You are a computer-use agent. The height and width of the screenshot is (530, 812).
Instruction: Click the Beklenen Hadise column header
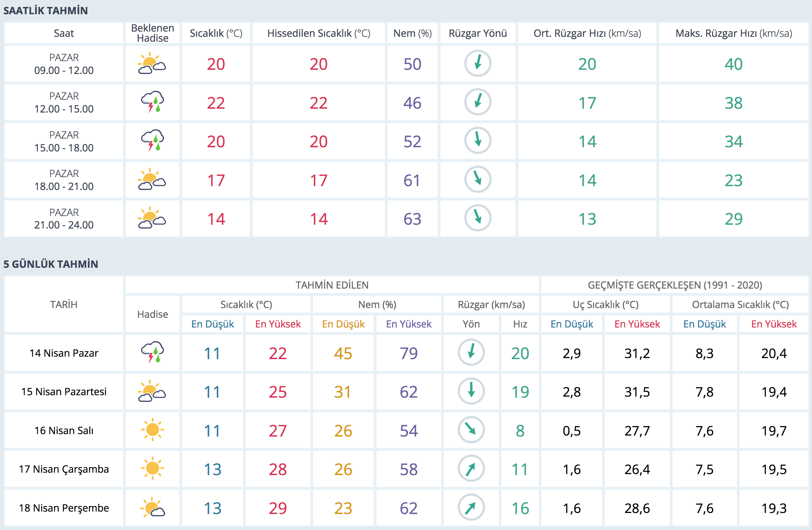(x=152, y=33)
